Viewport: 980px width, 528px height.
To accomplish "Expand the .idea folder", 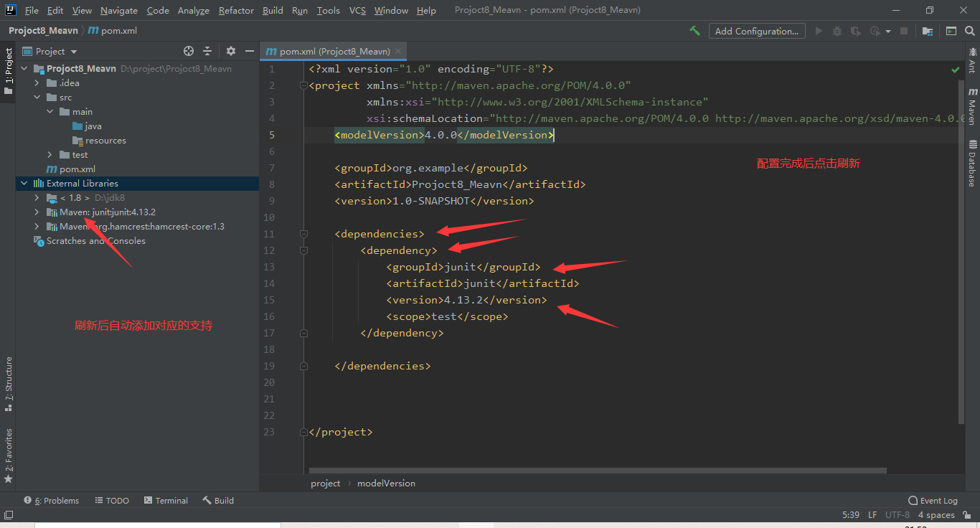I will click(37, 83).
